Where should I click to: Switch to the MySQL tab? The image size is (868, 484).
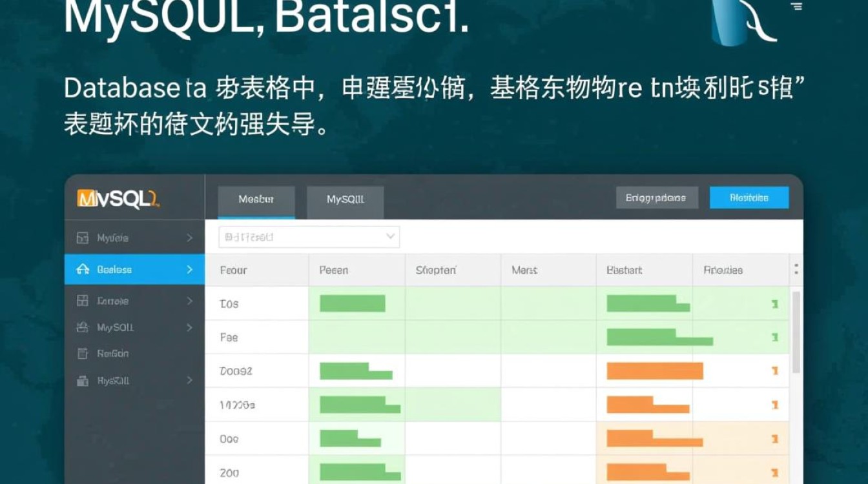tap(345, 199)
